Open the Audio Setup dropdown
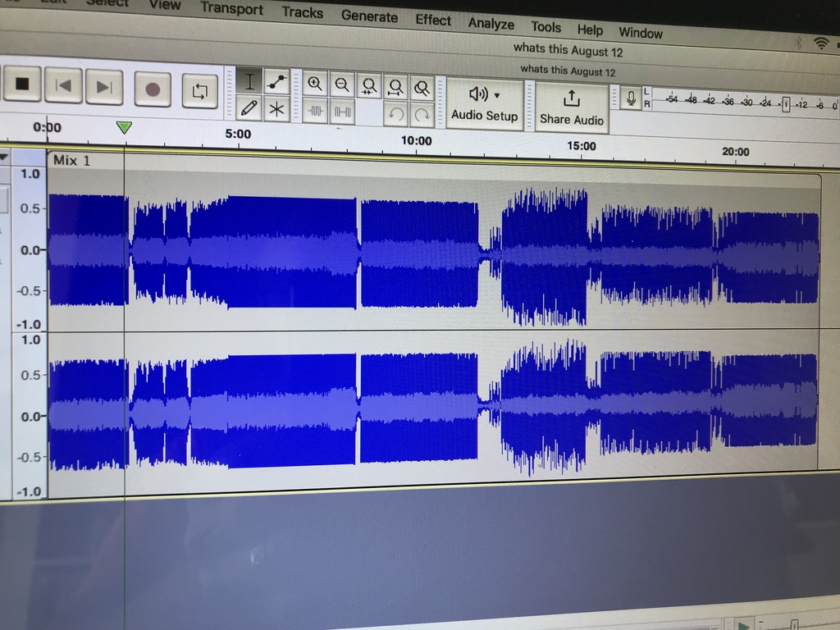 click(x=484, y=104)
